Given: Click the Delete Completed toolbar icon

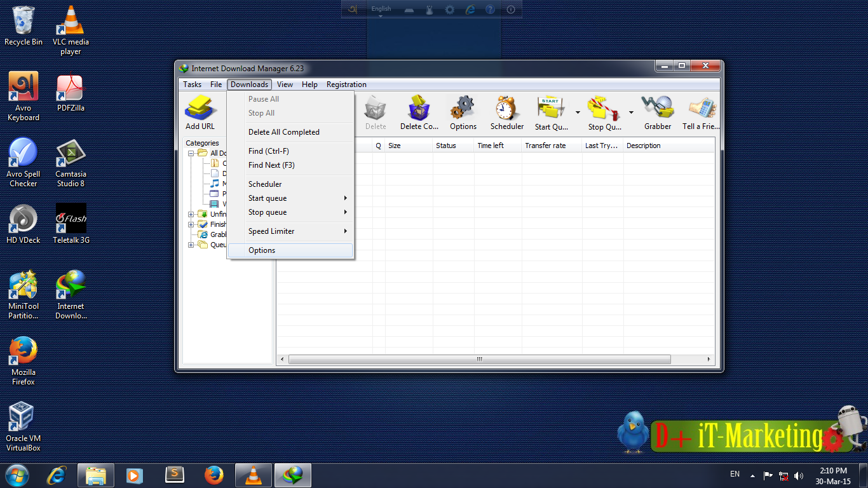Looking at the screenshot, I should [419, 109].
